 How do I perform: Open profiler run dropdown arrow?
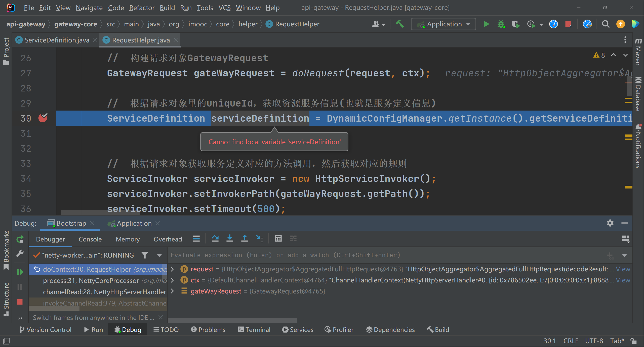pos(541,24)
